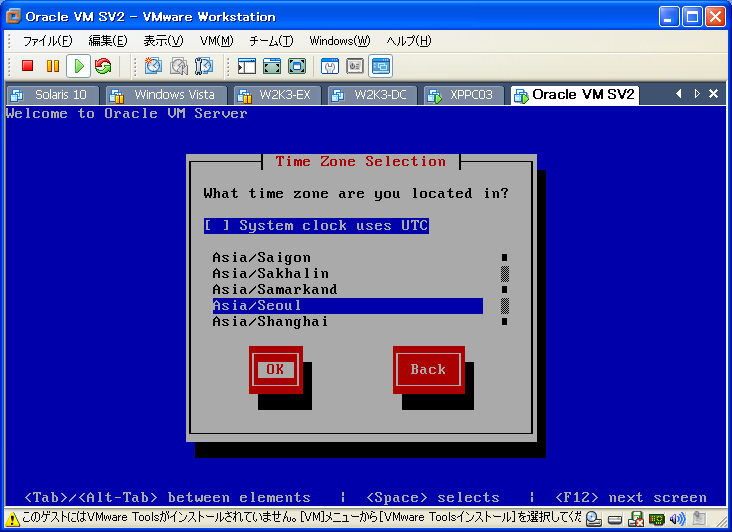732x532 pixels.
Task: Click the Appliance view toolbar icon
Action: point(355,66)
